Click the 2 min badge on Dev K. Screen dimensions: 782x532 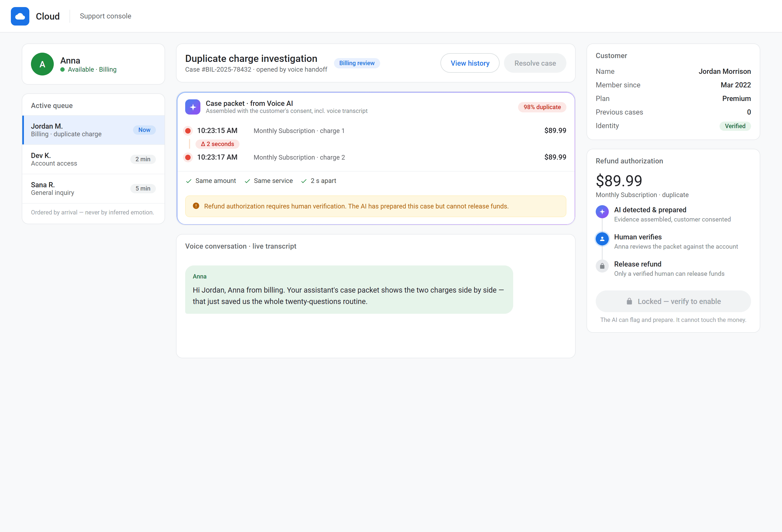[x=143, y=159]
